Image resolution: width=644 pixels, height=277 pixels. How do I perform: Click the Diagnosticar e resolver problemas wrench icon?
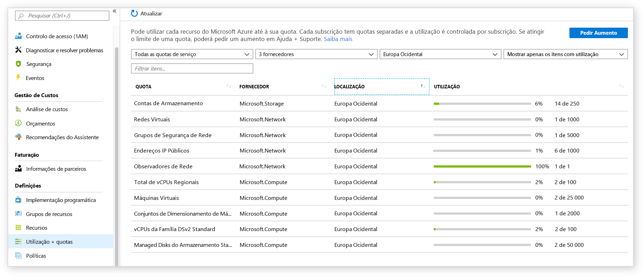click(18, 50)
